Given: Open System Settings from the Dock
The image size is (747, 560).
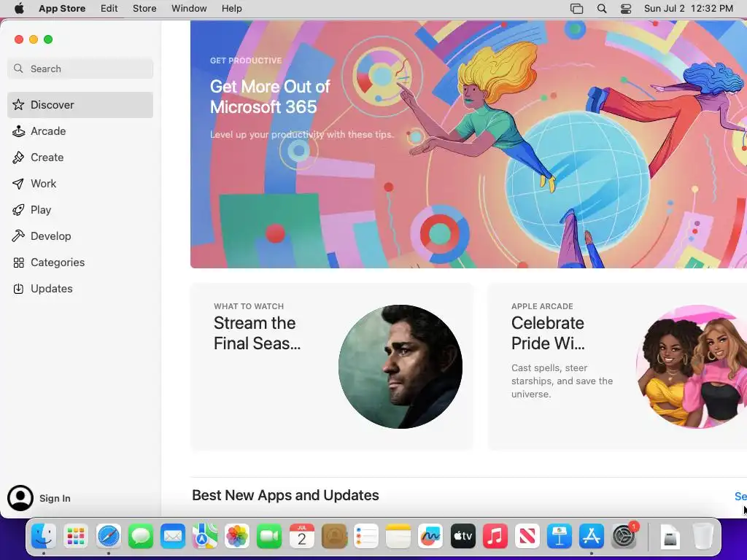Looking at the screenshot, I should 624,537.
